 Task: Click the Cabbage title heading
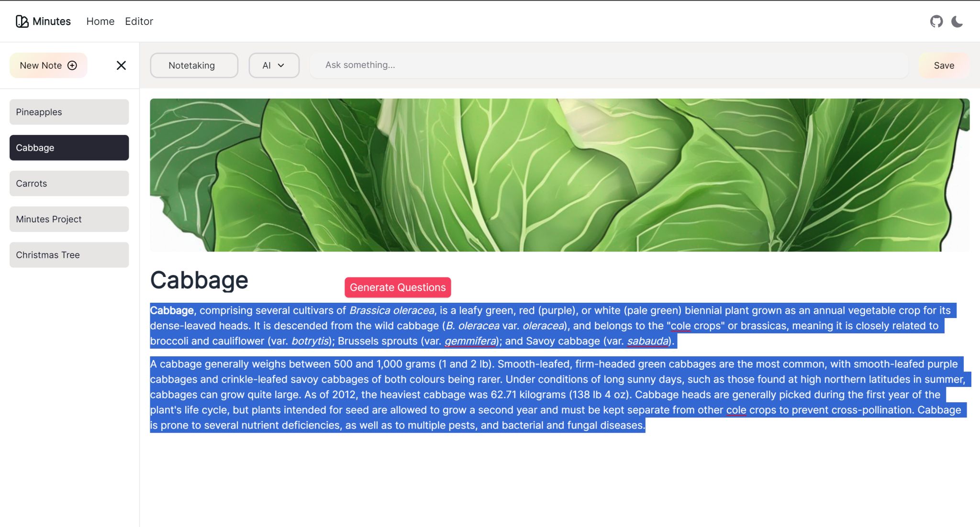(x=199, y=280)
